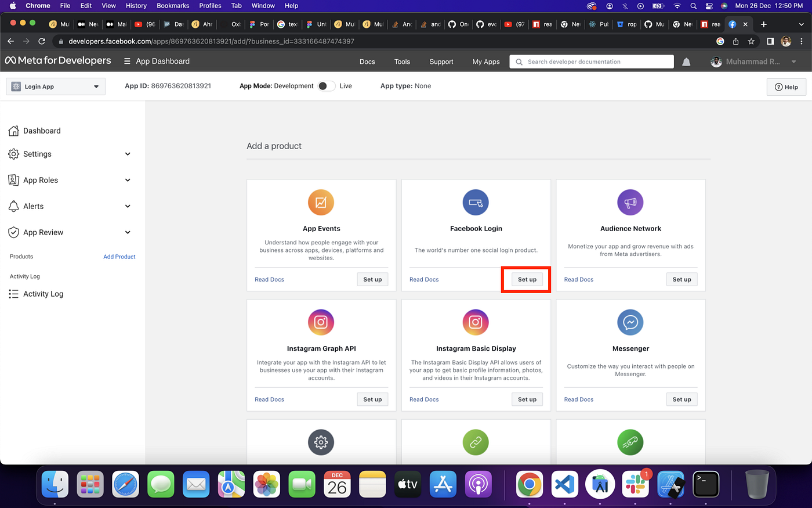Open the My Apps nav item
The width and height of the screenshot is (812, 508).
(486, 62)
